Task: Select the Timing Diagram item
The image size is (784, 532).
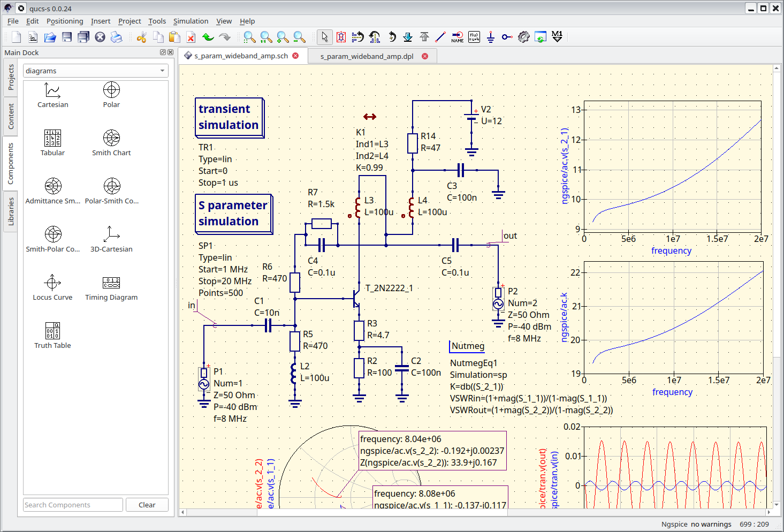Action: (111, 288)
